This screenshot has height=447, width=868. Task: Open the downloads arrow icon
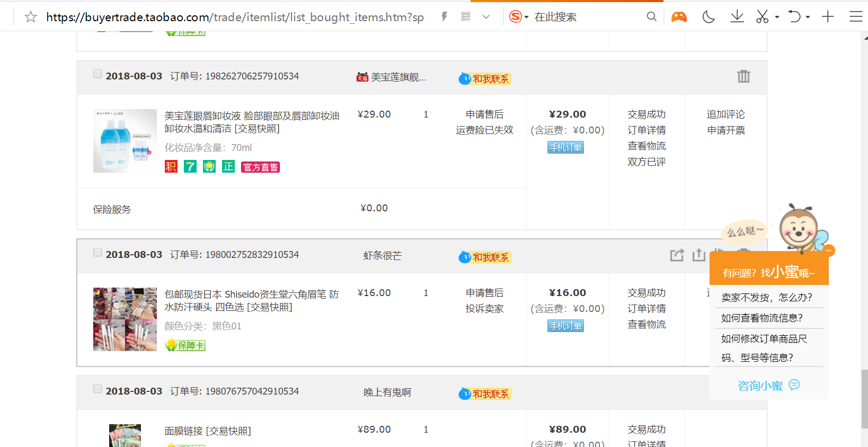737,17
